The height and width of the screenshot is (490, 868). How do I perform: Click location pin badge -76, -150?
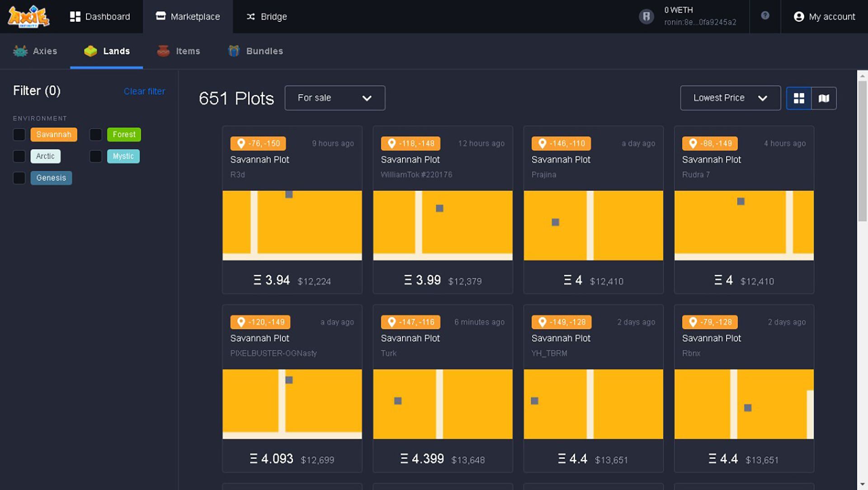(x=258, y=143)
